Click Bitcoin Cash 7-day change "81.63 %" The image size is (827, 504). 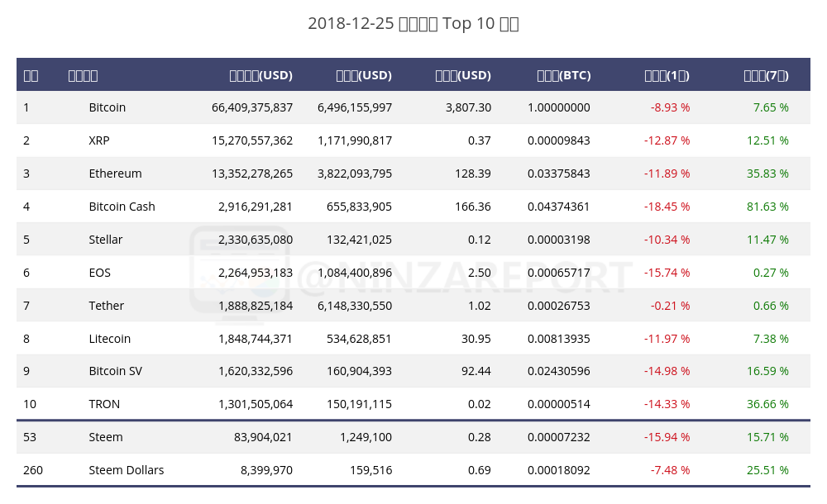click(x=767, y=207)
